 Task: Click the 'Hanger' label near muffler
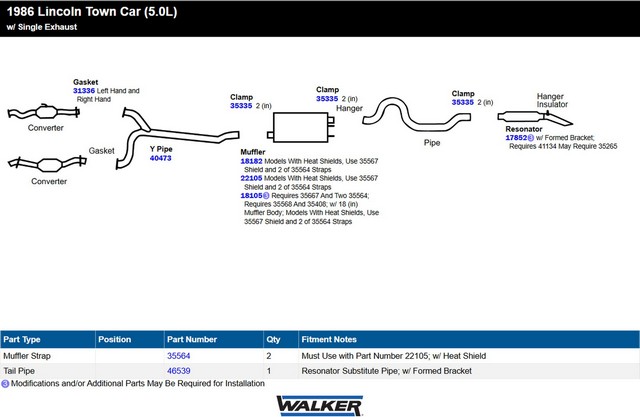click(x=349, y=109)
